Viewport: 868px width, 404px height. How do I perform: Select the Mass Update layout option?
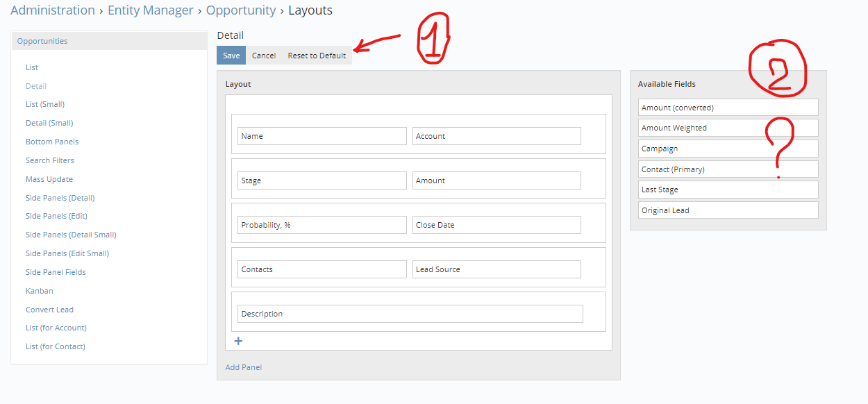(x=49, y=178)
